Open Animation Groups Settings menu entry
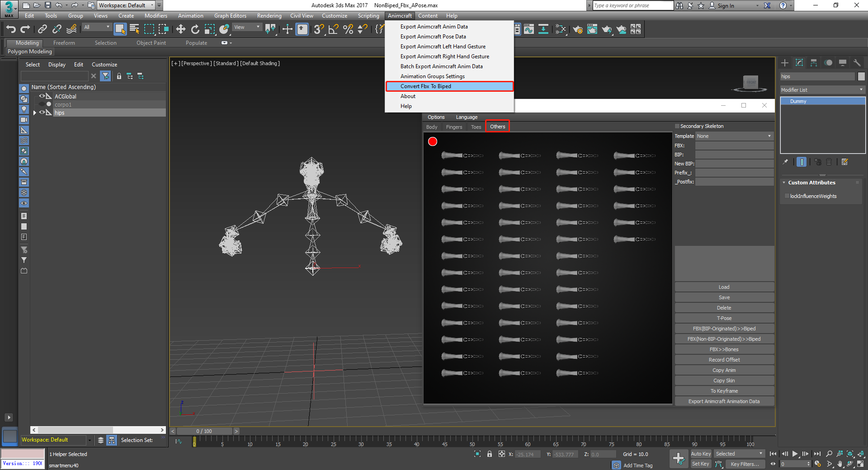Image resolution: width=868 pixels, height=470 pixels. pos(449,76)
